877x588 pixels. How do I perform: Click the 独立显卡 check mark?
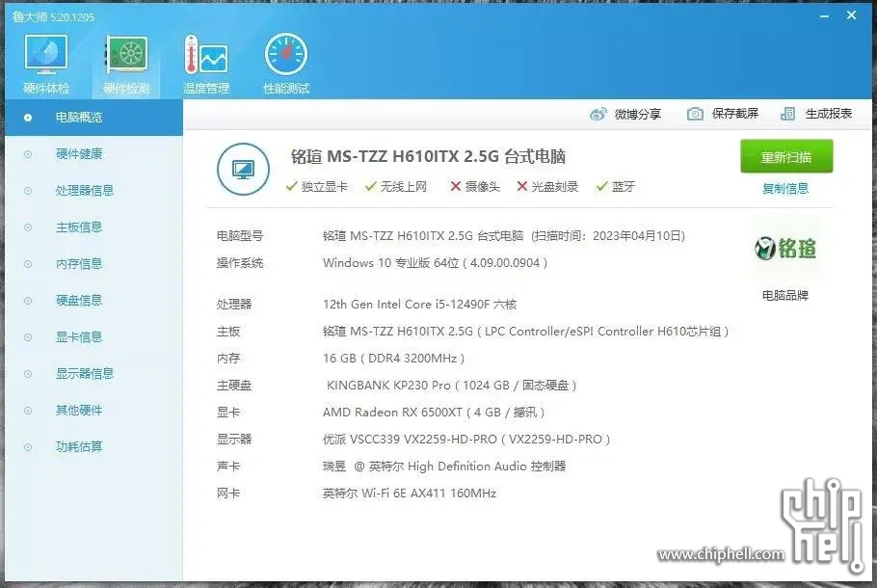(x=291, y=186)
